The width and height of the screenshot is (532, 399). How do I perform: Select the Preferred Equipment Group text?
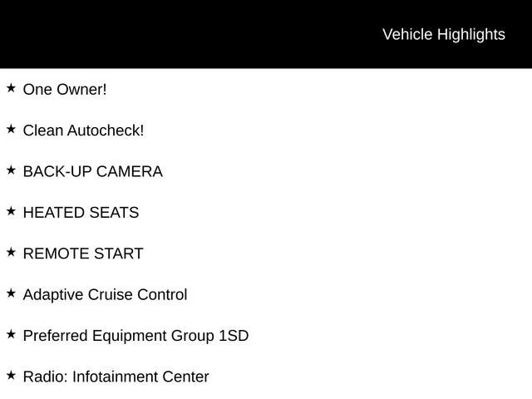coord(119,336)
